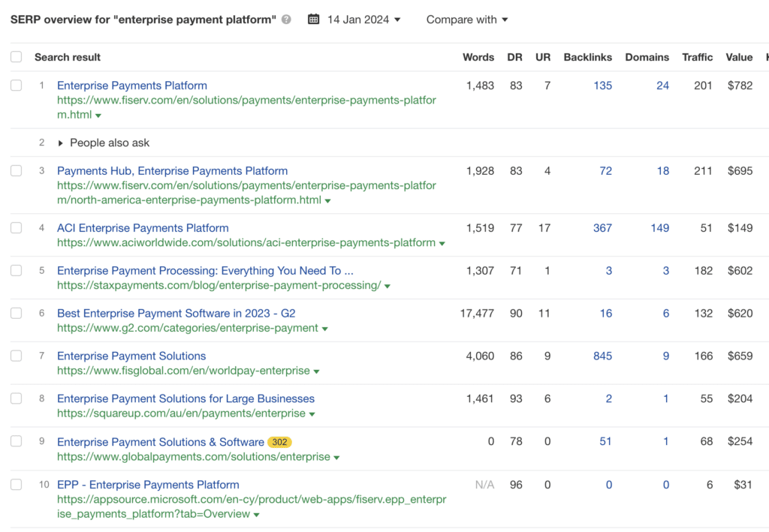Open the globalpayments.com solutions enterprise URL
Viewport: 769px width, 532px height.
[193, 456]
